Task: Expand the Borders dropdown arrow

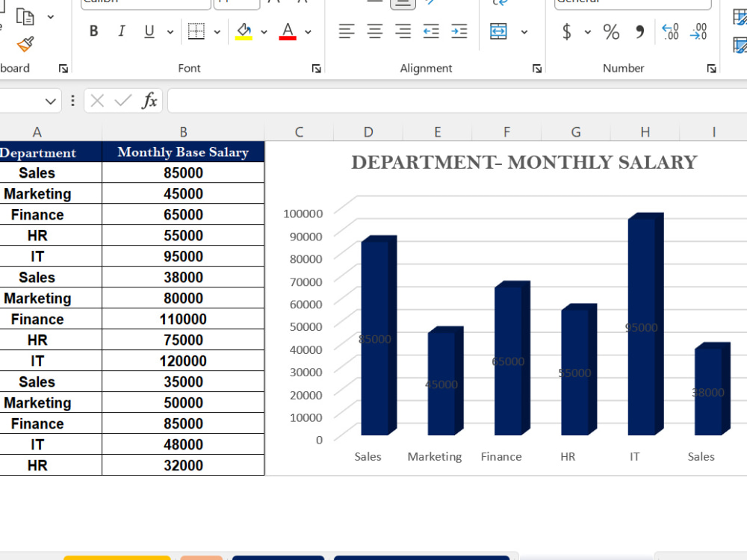Action: tap(217, 32)
